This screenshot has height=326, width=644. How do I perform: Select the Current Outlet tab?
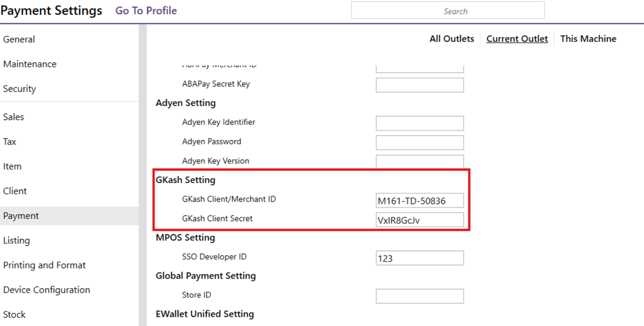tap(517, 39)
